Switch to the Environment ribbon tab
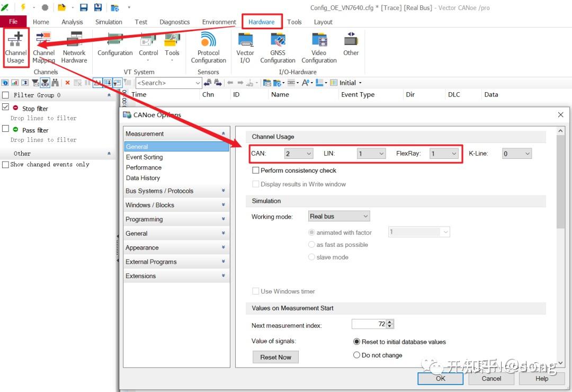This screenshot has height=392, width=572. click(219, 22)
